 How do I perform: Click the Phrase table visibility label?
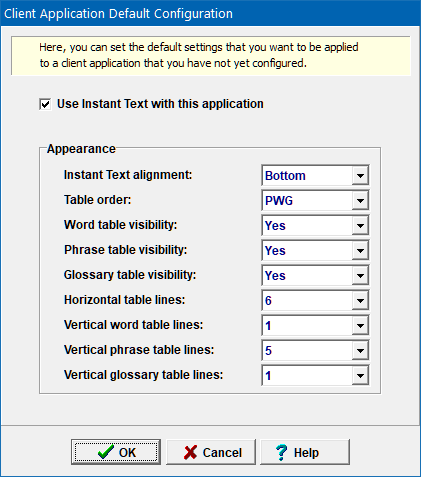(125, 250)
